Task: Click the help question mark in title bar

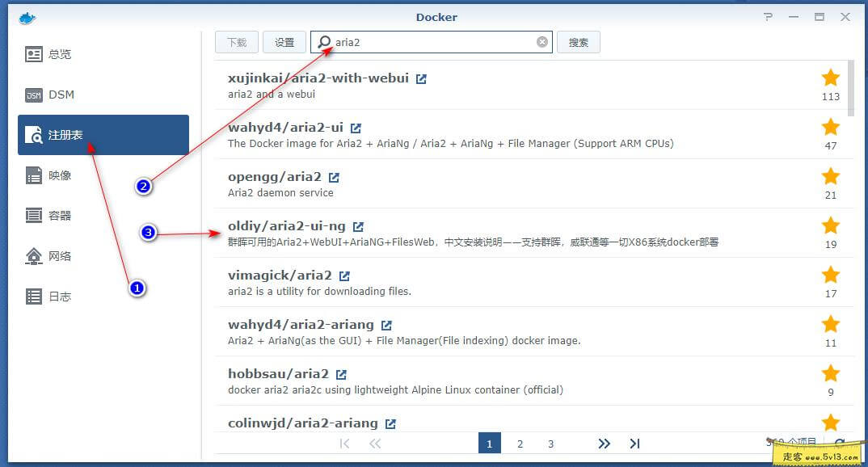Action: coord(767,16)
